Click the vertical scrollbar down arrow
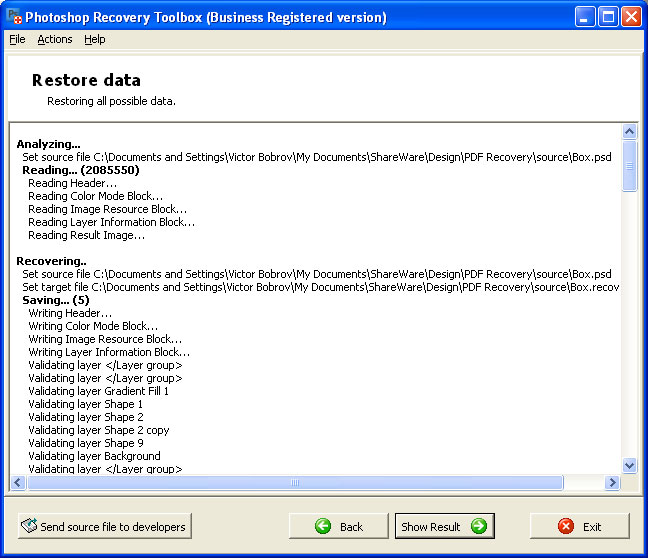 [x=629, y=466]
